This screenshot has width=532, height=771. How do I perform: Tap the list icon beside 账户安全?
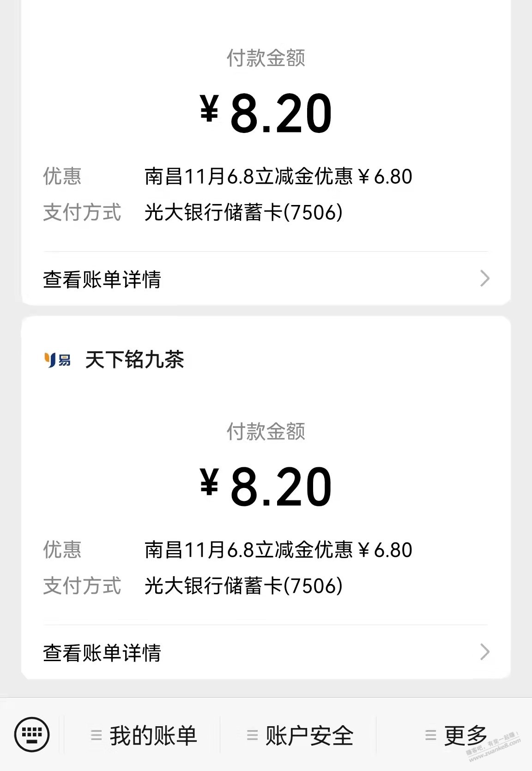pos(252,735)
